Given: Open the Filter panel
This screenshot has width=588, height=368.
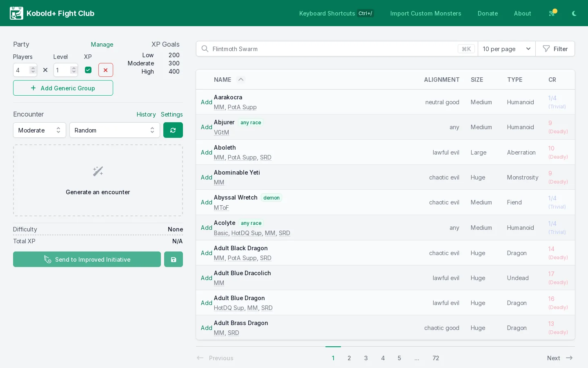Looking at the screenshot, I should [x=555, y=49].
